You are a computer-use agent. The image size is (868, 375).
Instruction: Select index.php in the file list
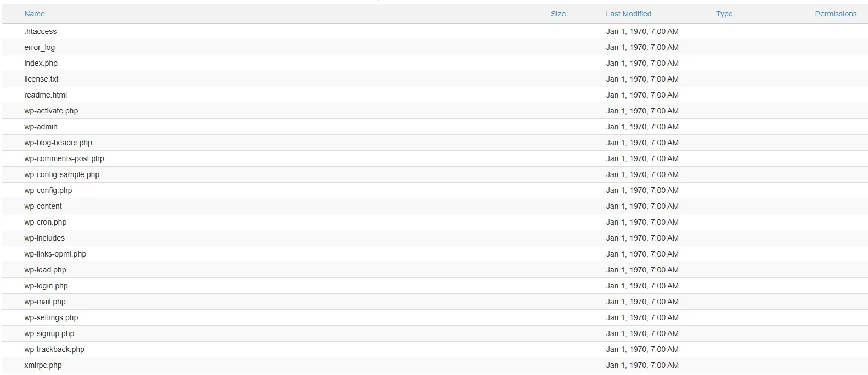click(x=41, y=63)
